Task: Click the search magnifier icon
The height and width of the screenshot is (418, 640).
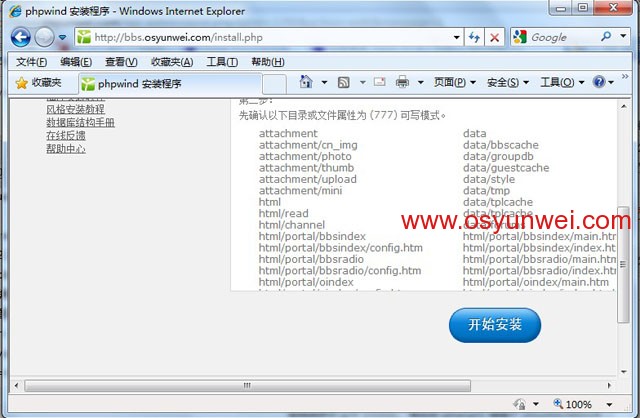Action: click(606, 37)
